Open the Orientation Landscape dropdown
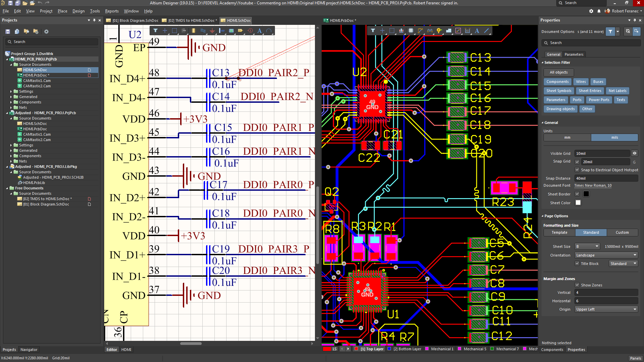 point(606,255)
